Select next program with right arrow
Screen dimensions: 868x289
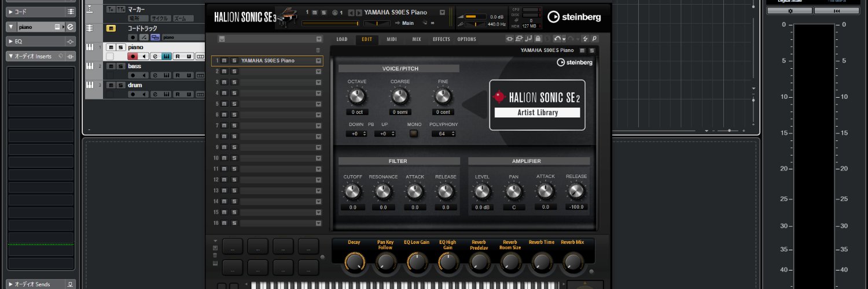360,12
